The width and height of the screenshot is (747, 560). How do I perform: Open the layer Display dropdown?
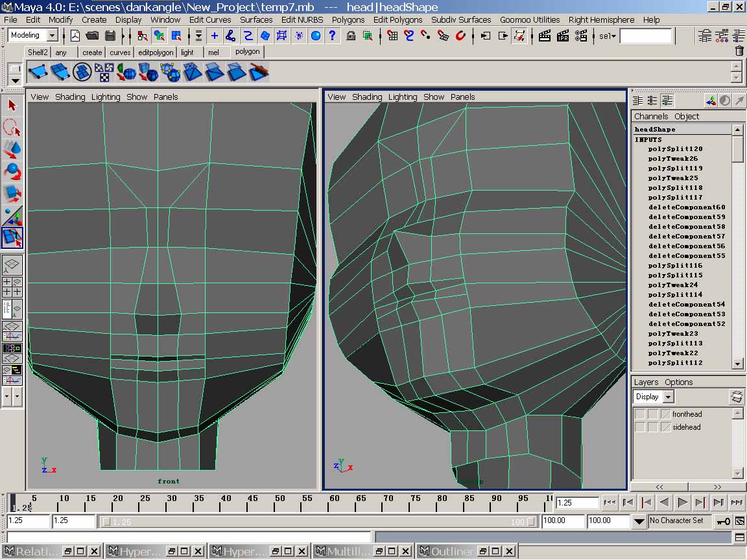pyautogui.click(x=669, y=397)
